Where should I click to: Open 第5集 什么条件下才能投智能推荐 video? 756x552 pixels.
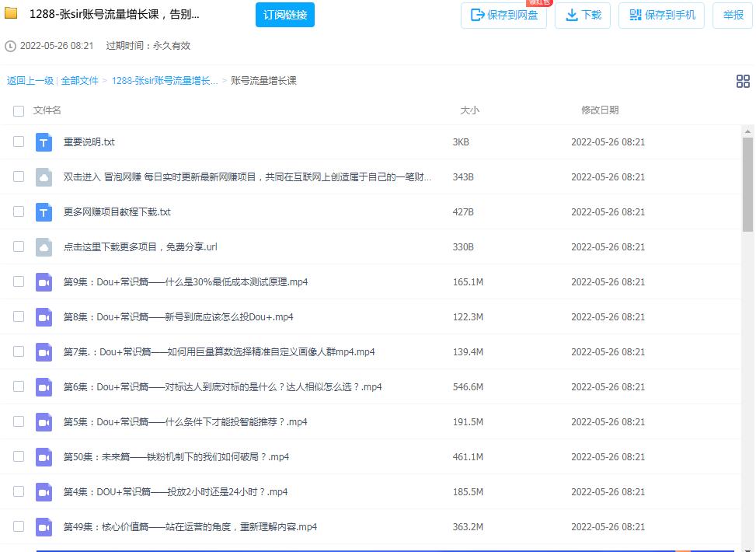(186, 422)
